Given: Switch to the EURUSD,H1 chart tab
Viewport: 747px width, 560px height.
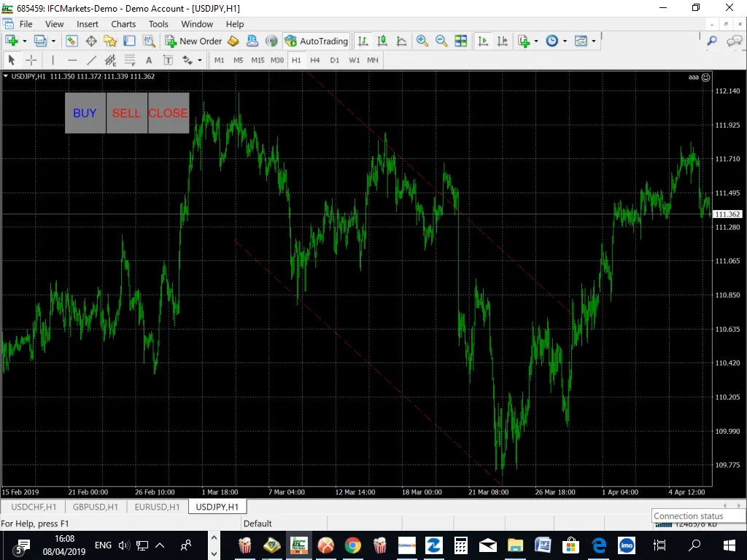Looking at the screenshot, I should (157, 507).
